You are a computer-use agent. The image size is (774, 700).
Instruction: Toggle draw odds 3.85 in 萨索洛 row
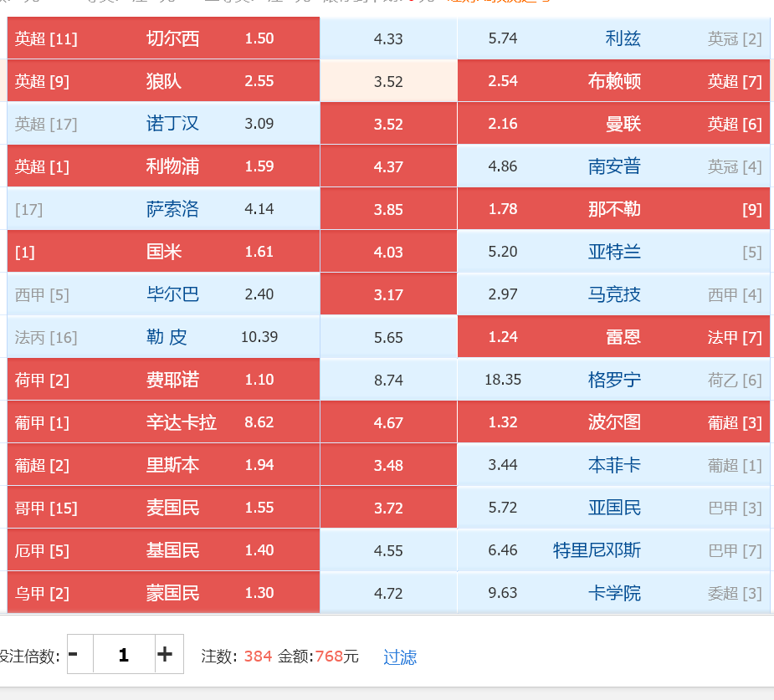[388, 209]
